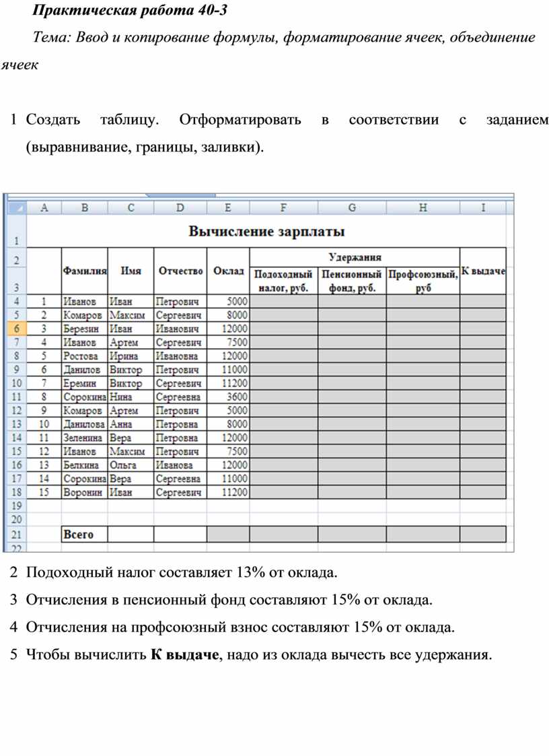Click the 'Оклад' heading cell
The width and height of the screenshot is (549, 756).
click(228, 271)
